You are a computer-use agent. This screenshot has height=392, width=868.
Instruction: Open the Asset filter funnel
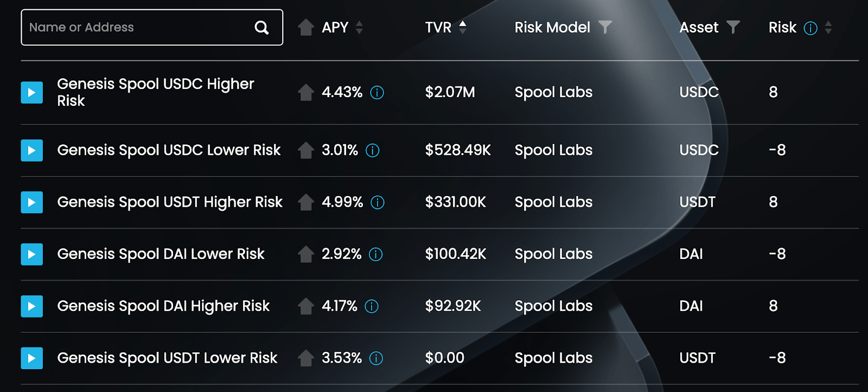tap(733, 27)
